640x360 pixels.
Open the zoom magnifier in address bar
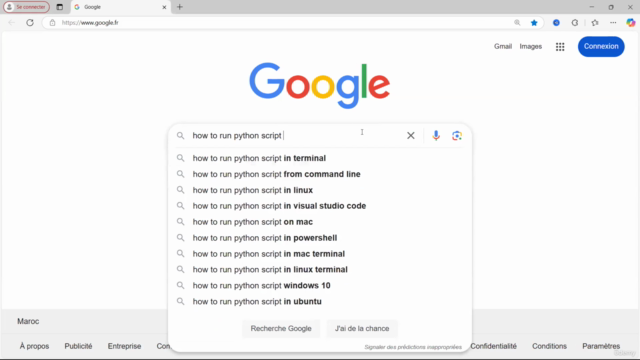pos(517,23)
